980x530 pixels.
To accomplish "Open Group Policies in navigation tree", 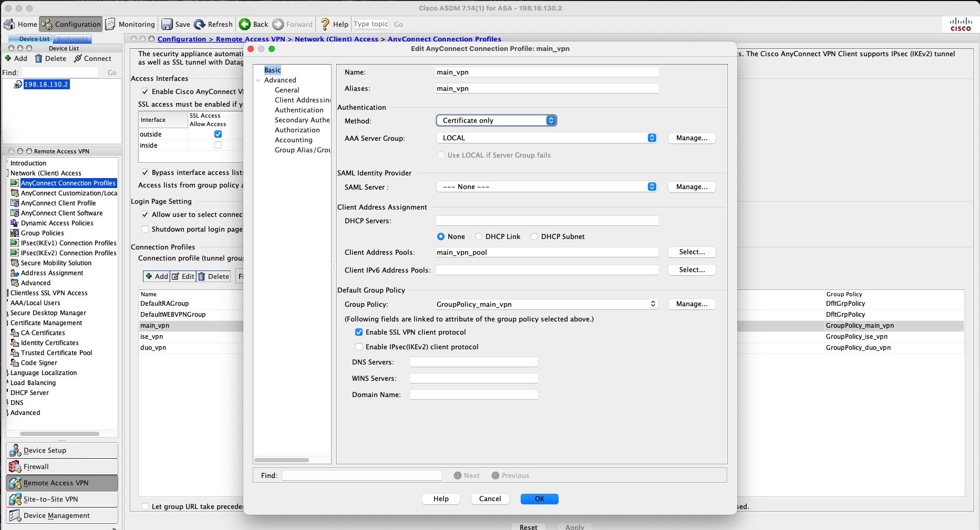I will [42, 233].
